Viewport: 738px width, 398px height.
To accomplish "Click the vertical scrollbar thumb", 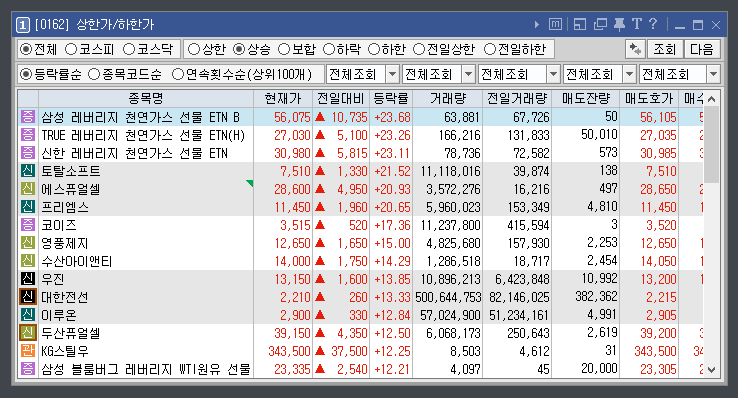I will coord(712,145).
